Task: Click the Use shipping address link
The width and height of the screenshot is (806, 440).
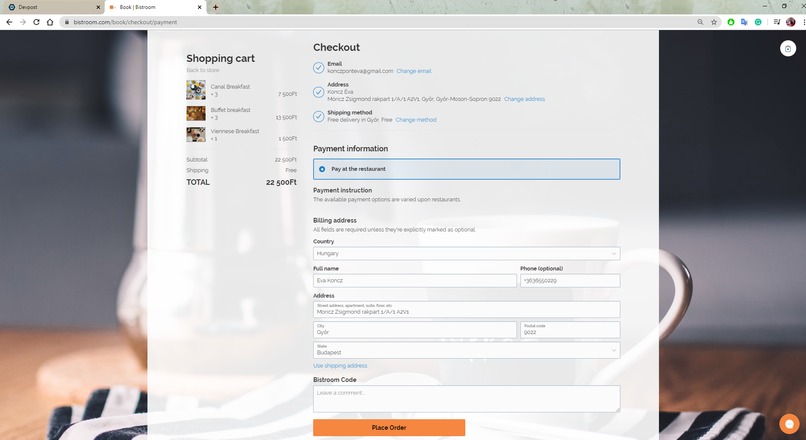Action: pyautogui.click(x=340, y=365)
